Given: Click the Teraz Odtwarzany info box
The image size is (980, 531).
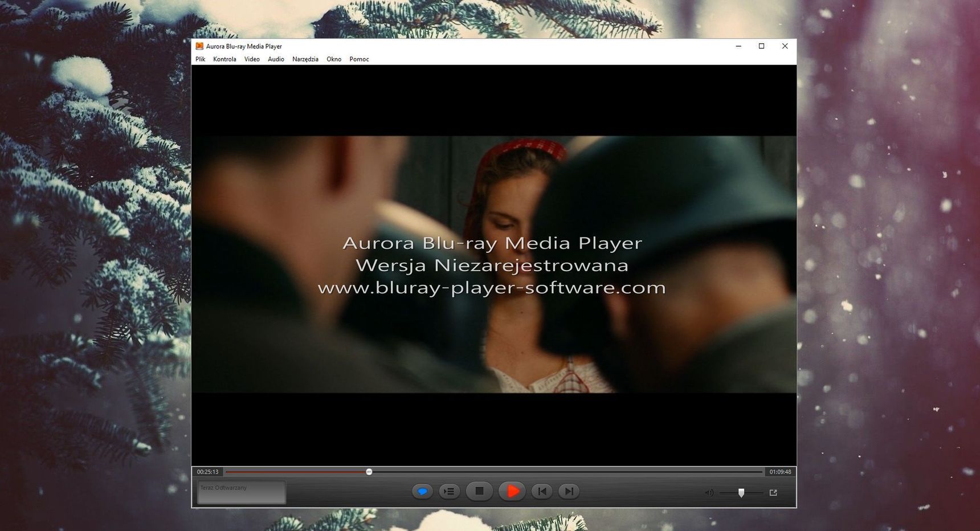Looking at the screenshot, I should 242,492.
